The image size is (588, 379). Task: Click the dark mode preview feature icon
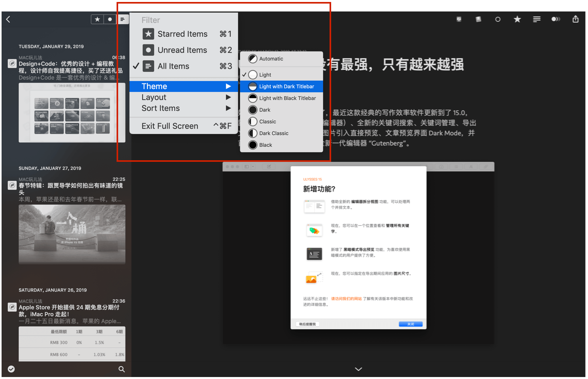click(x=315, y=254)
